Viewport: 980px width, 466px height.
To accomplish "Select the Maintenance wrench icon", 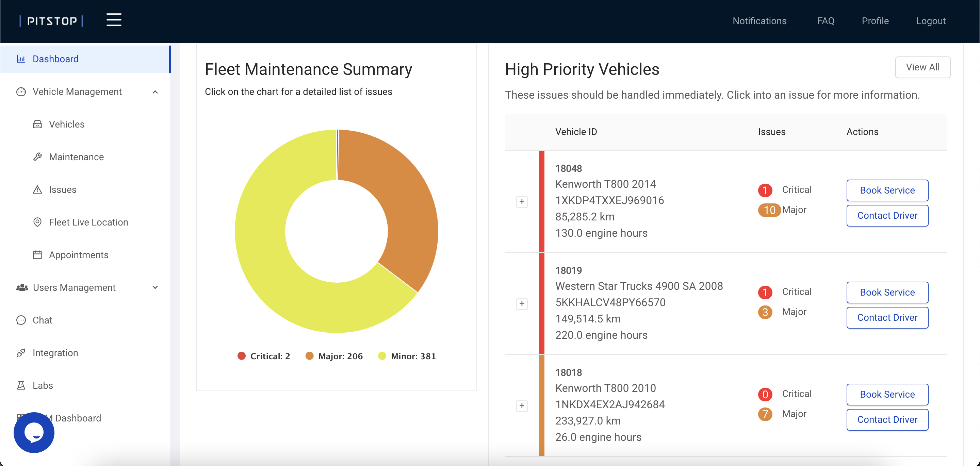I will point(37,157).
